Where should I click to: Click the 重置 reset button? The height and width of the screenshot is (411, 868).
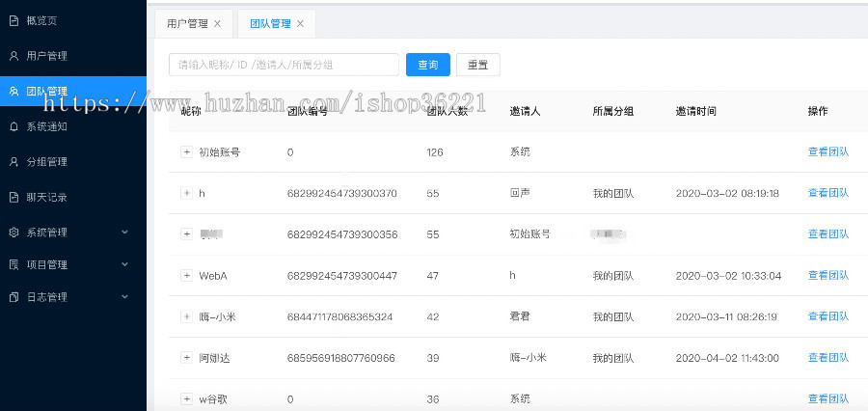[x=478, y=65]
